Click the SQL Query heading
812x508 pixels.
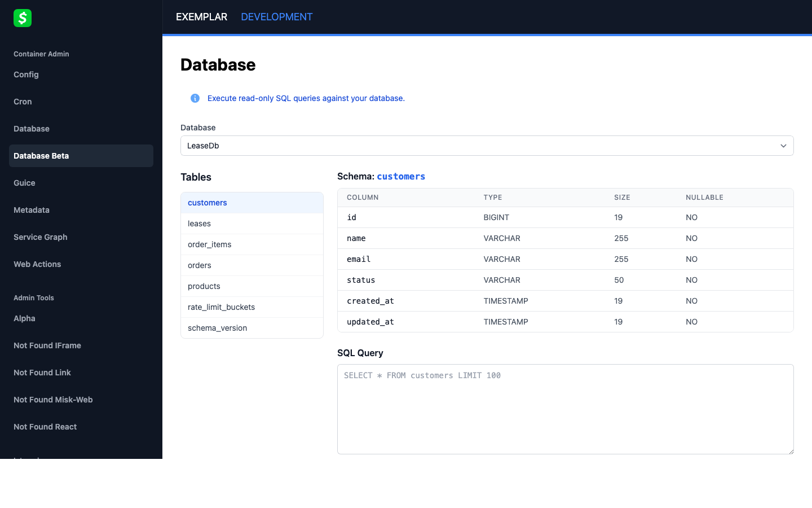(x=360, y=353)
